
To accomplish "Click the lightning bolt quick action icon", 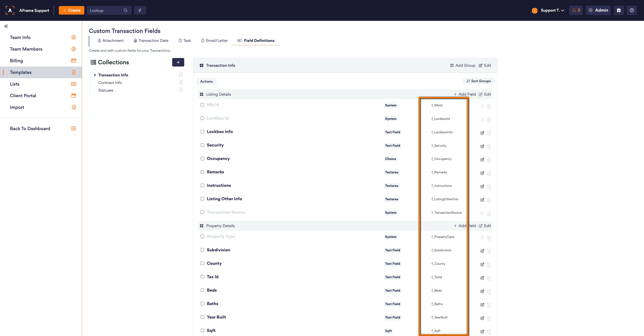I will click(x=140, y=10).
